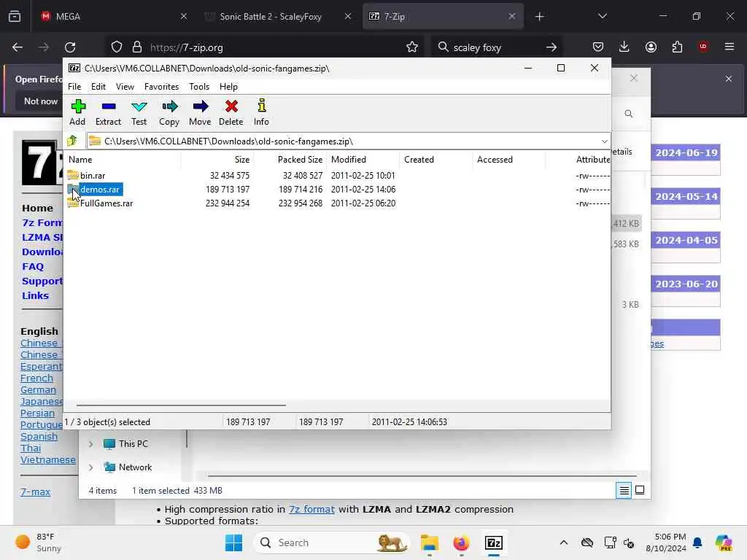Select the Copy toolbar icon

click(169, 106)
